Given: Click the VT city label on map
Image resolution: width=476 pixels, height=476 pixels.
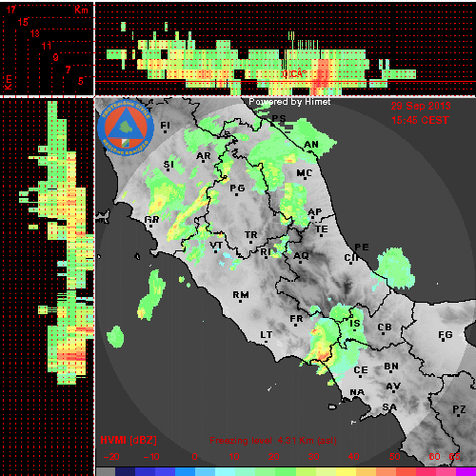Looking at the screenshot, I should [216, 246].
